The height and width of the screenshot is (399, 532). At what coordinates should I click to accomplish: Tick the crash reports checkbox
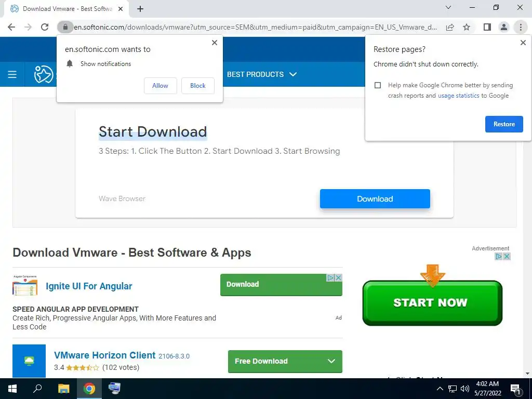pyautogui.click(x=378, y=85)
